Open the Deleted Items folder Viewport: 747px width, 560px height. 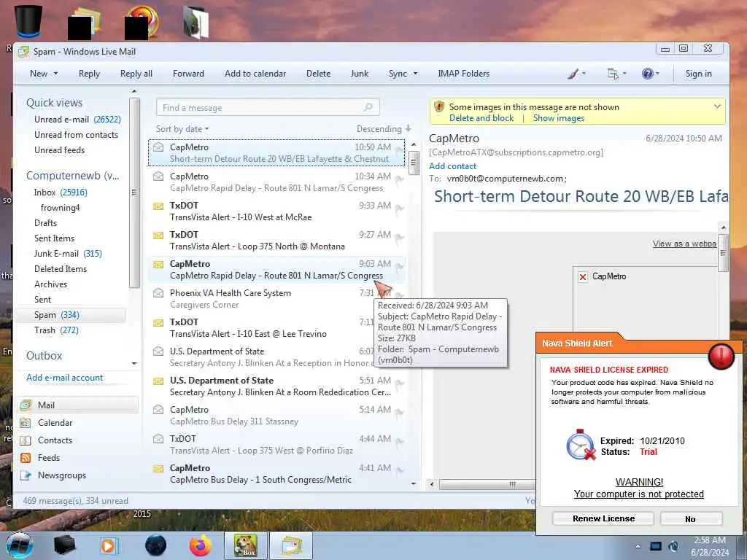pyautogui.click(x=61, y=268)
